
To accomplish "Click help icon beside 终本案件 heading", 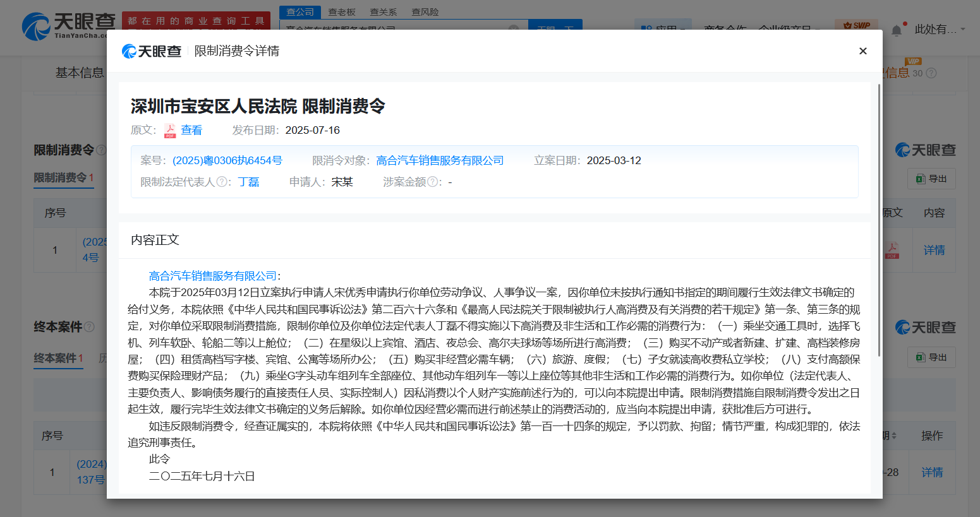I will tap(89, 327).
